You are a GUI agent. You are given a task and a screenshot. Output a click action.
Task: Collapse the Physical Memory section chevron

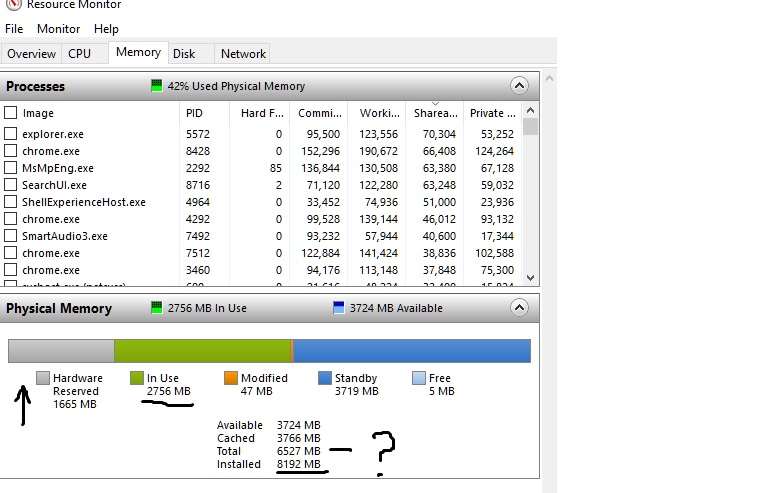coord(519,308)
